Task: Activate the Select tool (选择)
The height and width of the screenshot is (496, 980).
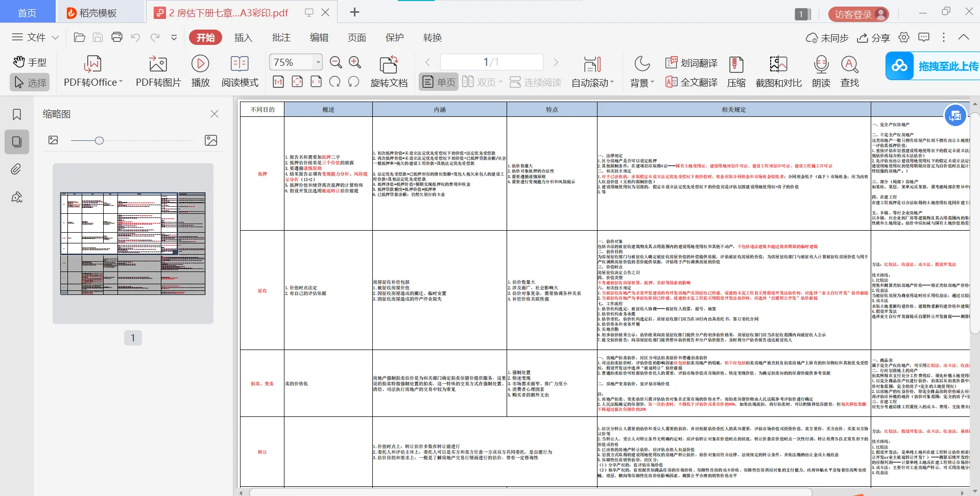Action: pos(30,82)
